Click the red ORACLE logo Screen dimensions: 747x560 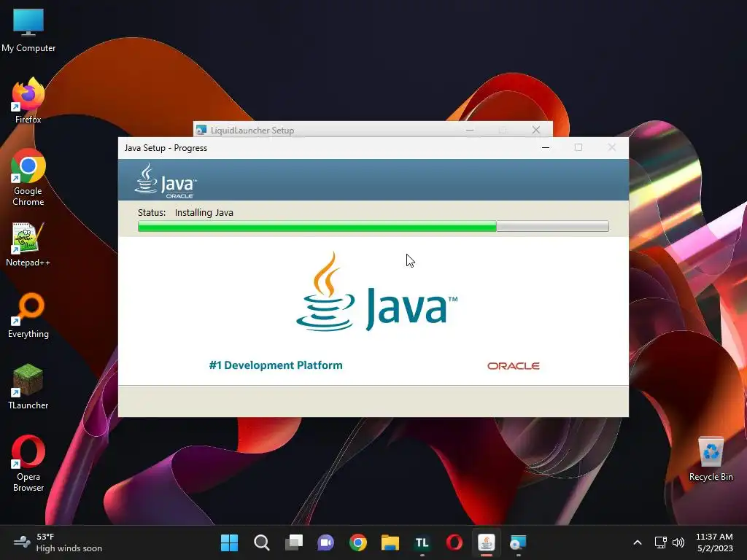pos(513,366)
